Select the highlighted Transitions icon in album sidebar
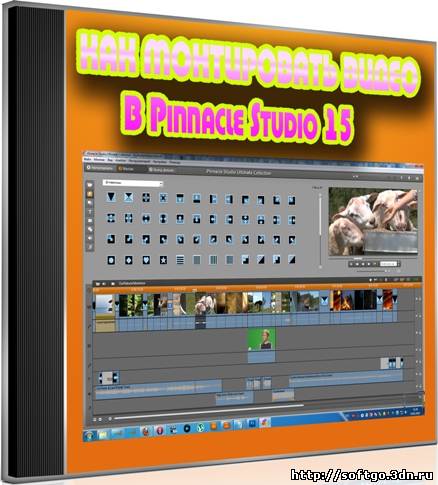The height and width of the screenshot is (485, 438). click(90, 194)
